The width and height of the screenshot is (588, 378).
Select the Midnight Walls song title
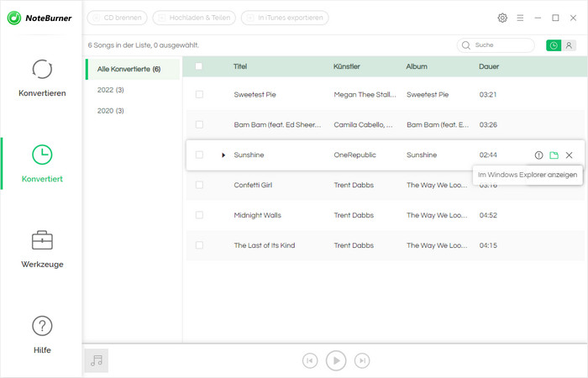(x=257, y=215)
